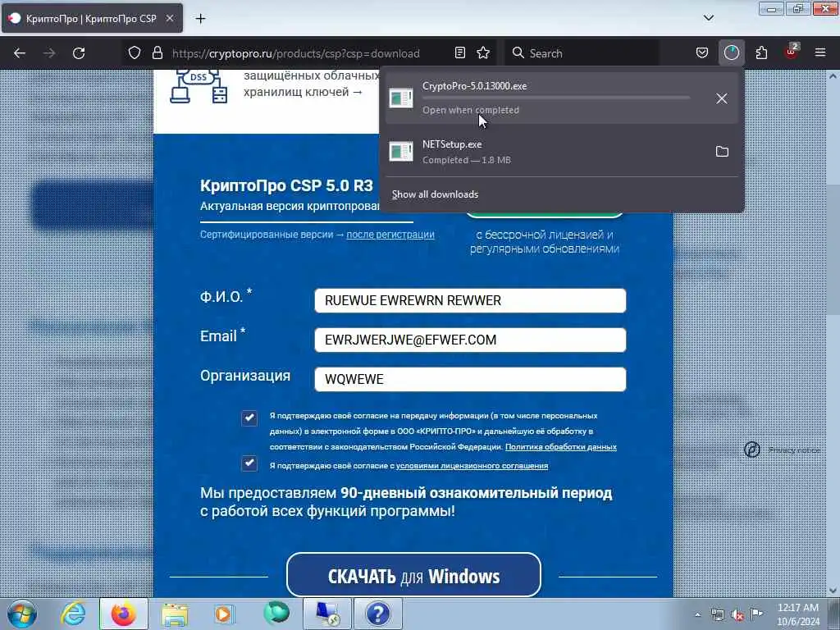Click 'Open when completed' text
This screenshot has height=630, width=840.
(470, 111)
